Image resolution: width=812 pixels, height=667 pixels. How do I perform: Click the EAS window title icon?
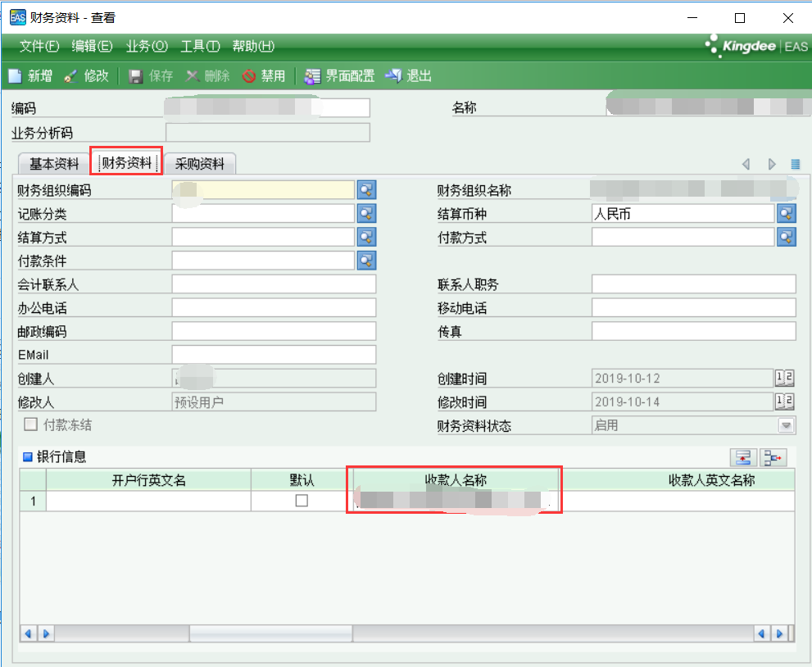pyautogui.click(x=17, y=17)
